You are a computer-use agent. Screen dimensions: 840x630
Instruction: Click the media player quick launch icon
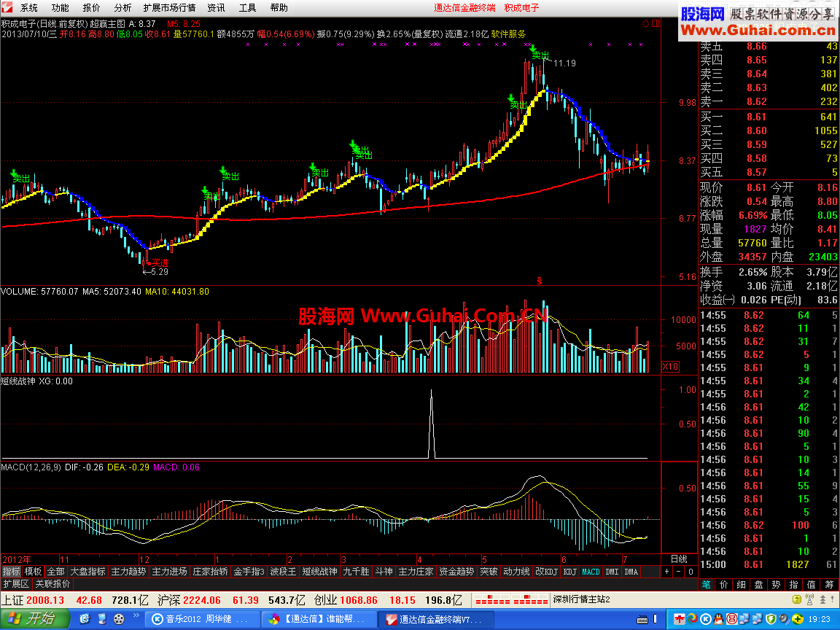[119, 619]
